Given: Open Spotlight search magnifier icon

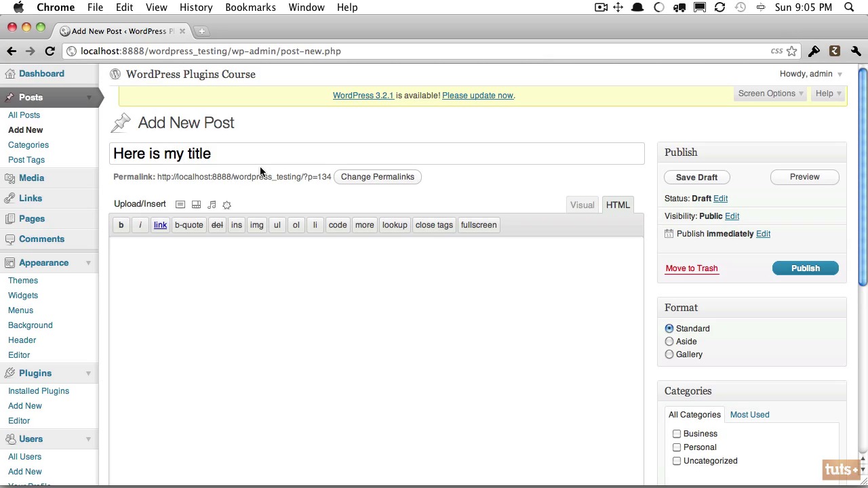Looking at the screenshot, I should [x=849, y=7].
